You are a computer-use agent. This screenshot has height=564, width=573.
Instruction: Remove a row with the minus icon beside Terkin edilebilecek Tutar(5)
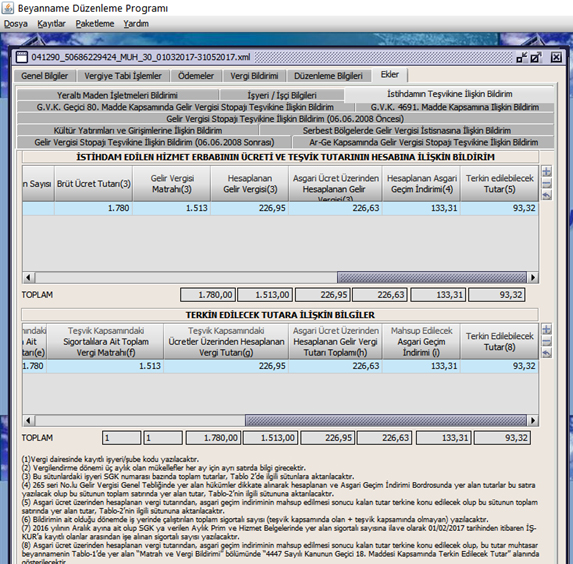[546, 183]
